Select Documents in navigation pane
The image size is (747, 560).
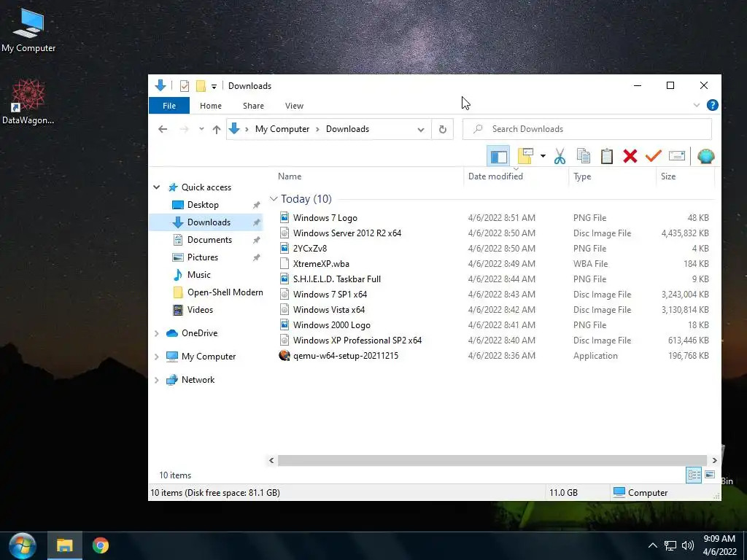click(209, 239)
